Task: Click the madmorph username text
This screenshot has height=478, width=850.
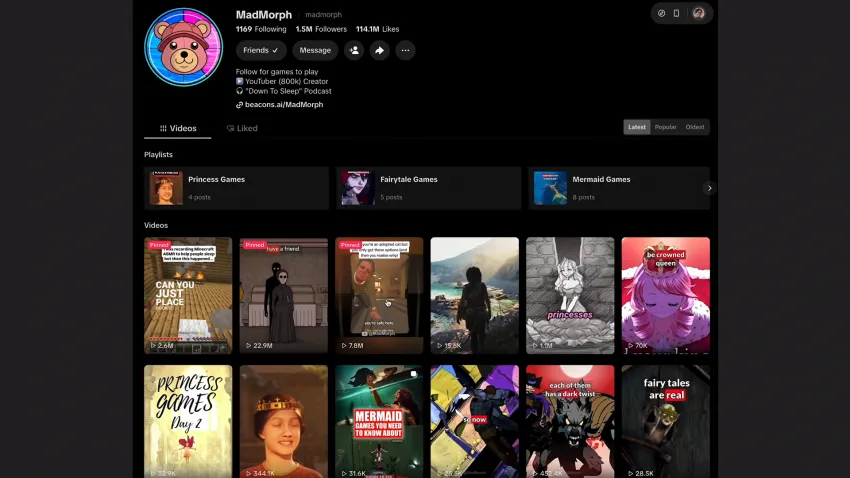Action: pos(324,15)
